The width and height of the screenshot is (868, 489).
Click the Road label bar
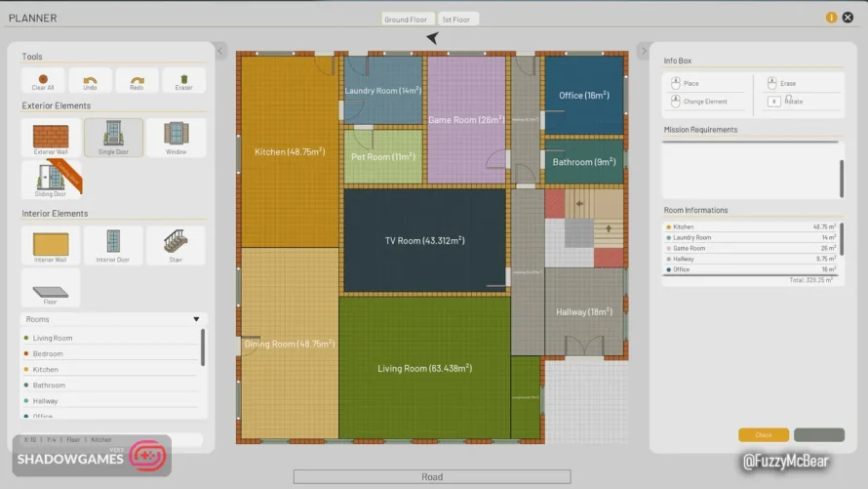[x=432, y=476]
